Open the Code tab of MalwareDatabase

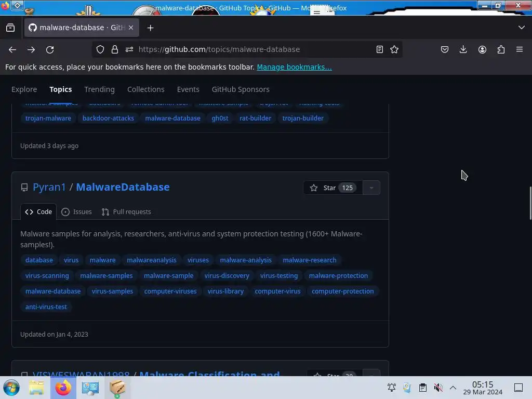38,212
